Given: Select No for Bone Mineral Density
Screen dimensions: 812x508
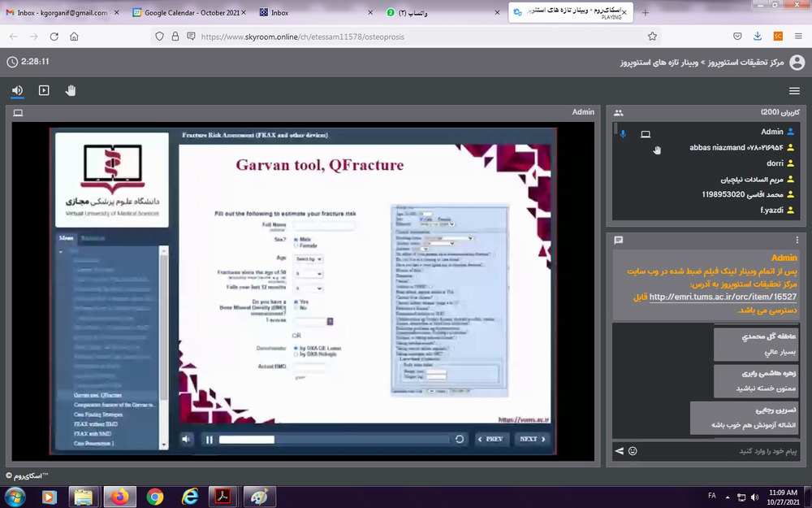Looking at the screenshot, I should pos(296,308).
